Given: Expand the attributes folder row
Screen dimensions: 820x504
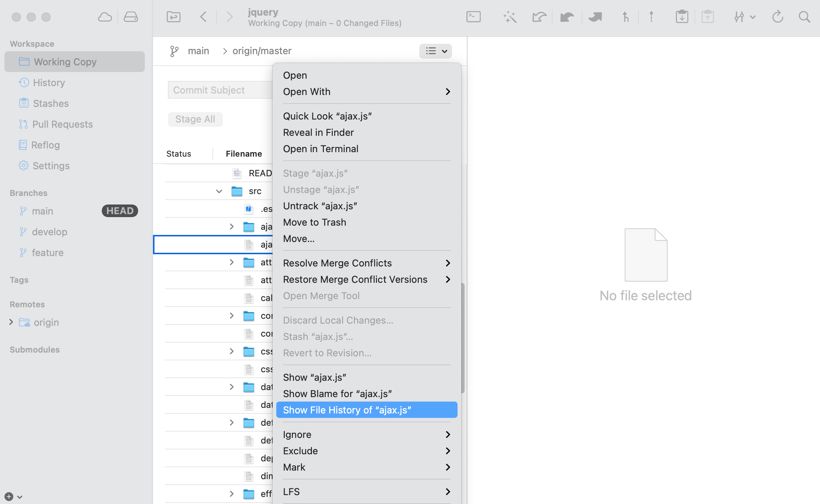Looking at the screenshot, I should [x=232, y=262].
